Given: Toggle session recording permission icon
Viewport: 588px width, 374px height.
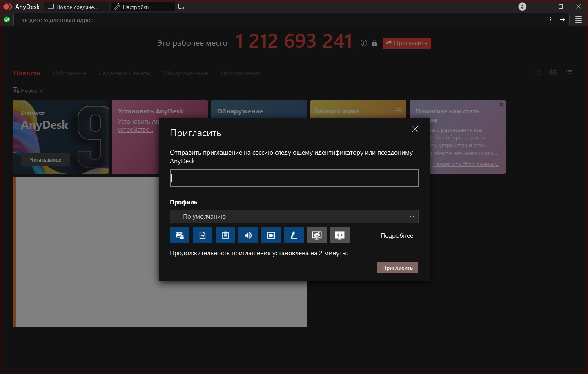Looking at the screenshot, I should coord(271,235).
